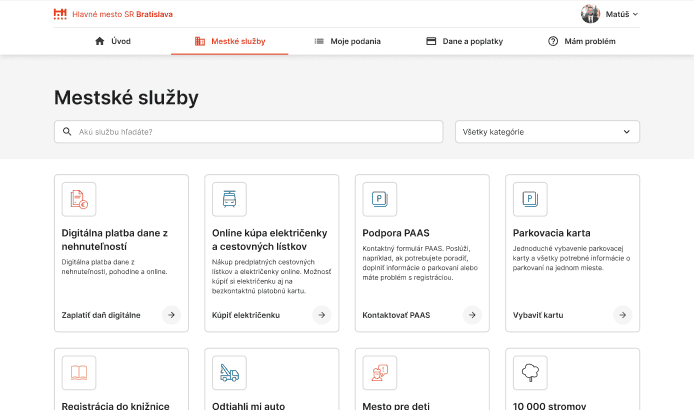Open the Všetky kategórie dropdown
694x410 pixels.
[x=547, y=132]
